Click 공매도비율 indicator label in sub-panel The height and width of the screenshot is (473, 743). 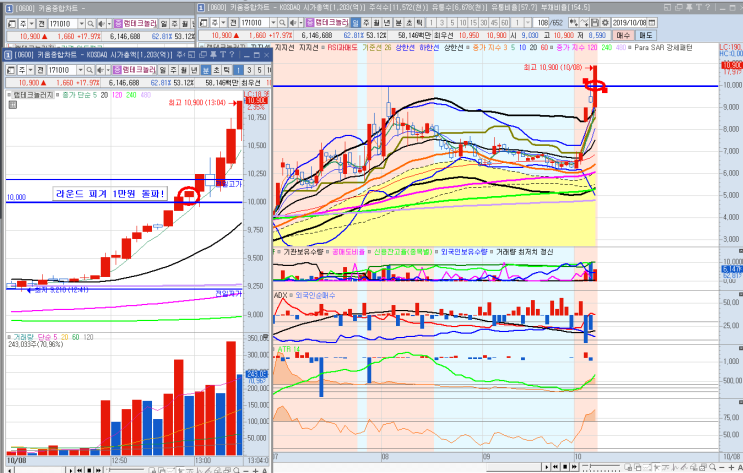[349, 252]
